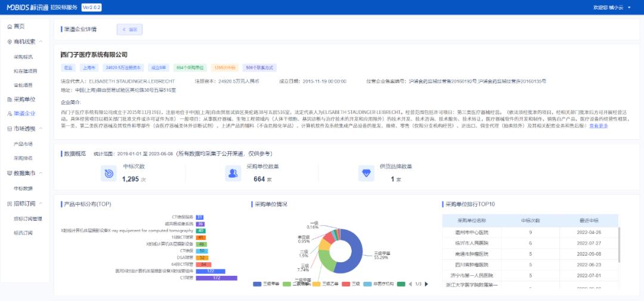644x301 pixels.
Task: Open 招标订阅管理 in the sidebar
Action: click(x=28, y=219)
